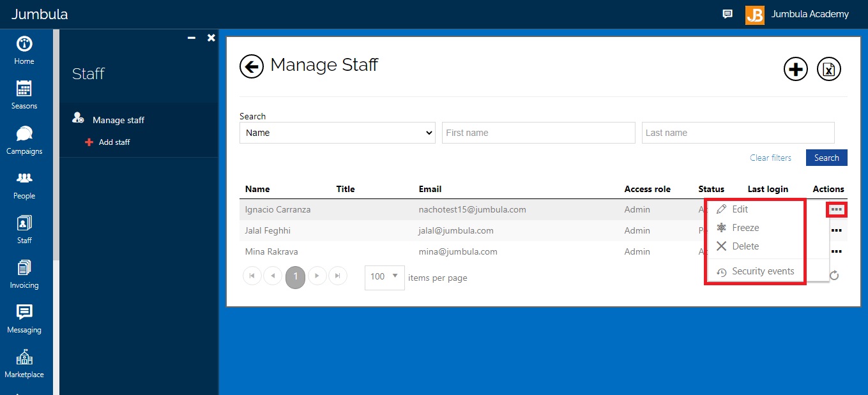Click the Ignacio Carranza name cell

[278, 209]
